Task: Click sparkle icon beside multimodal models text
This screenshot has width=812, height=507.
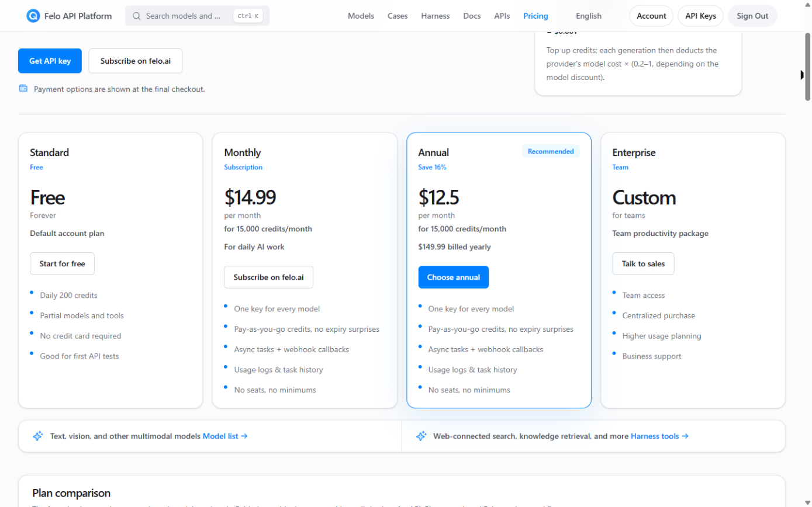Action: tap(38, 436)
